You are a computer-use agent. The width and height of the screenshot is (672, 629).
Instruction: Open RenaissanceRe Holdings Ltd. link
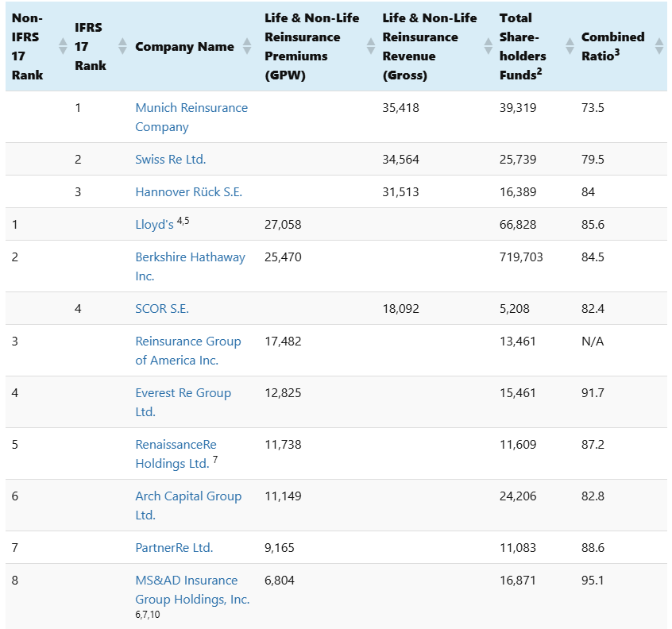(176, 453)
